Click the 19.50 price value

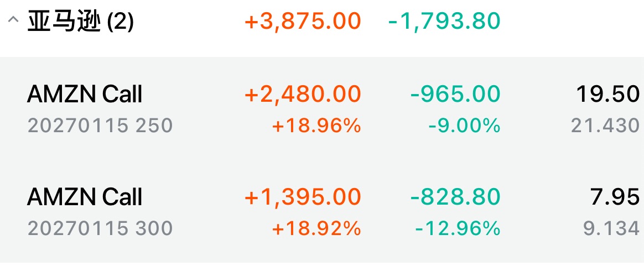(607, 94)
